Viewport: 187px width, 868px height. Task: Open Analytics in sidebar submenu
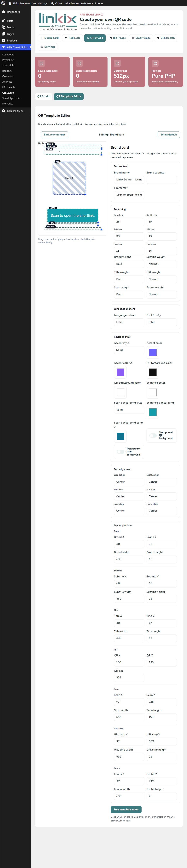click(7, 82)
